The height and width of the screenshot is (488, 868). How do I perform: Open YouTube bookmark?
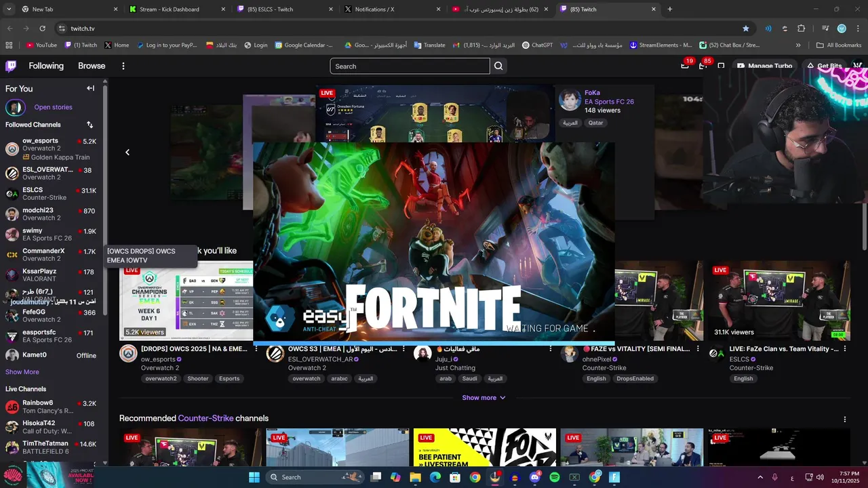tap(41, 45)
